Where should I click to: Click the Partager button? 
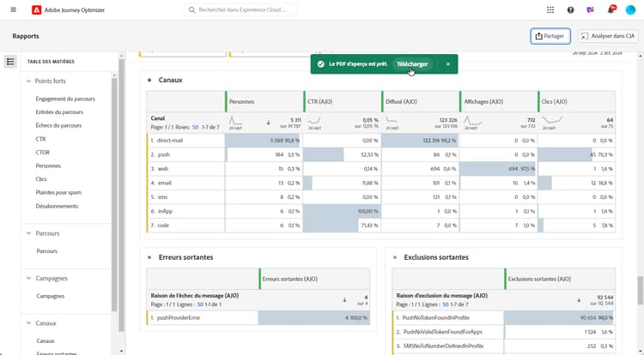click(550, 36)
